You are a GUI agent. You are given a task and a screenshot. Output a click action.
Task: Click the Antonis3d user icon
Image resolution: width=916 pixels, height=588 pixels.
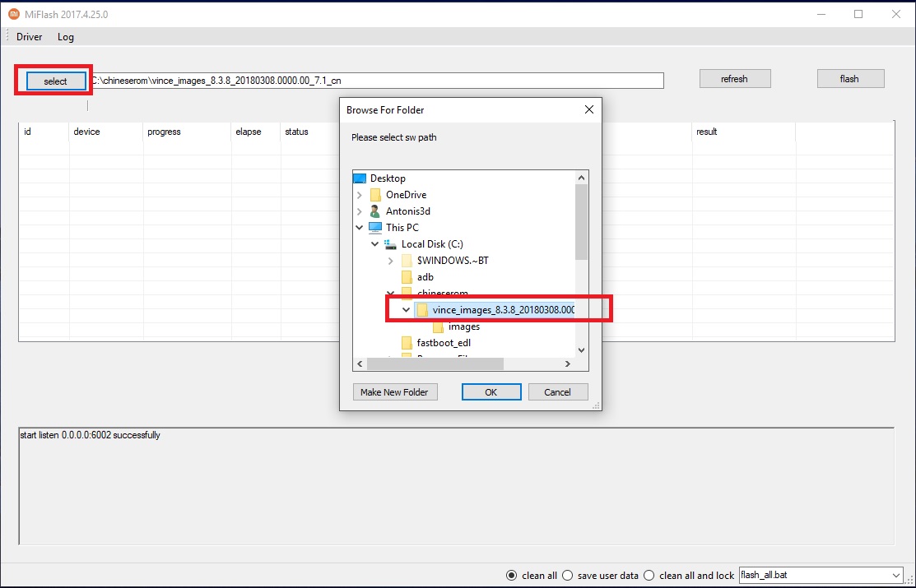point(375,211)
